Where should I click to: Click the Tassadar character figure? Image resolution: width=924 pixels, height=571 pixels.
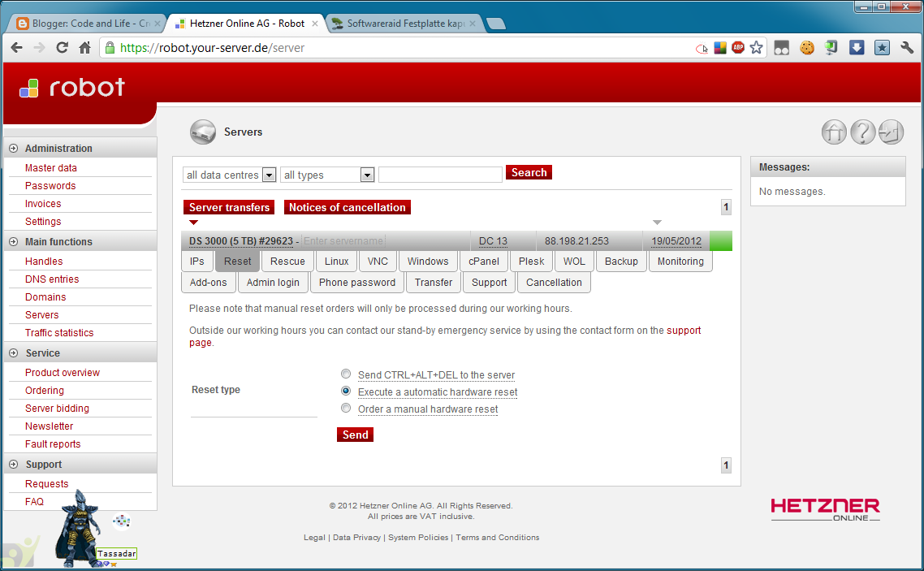[80, 529]
